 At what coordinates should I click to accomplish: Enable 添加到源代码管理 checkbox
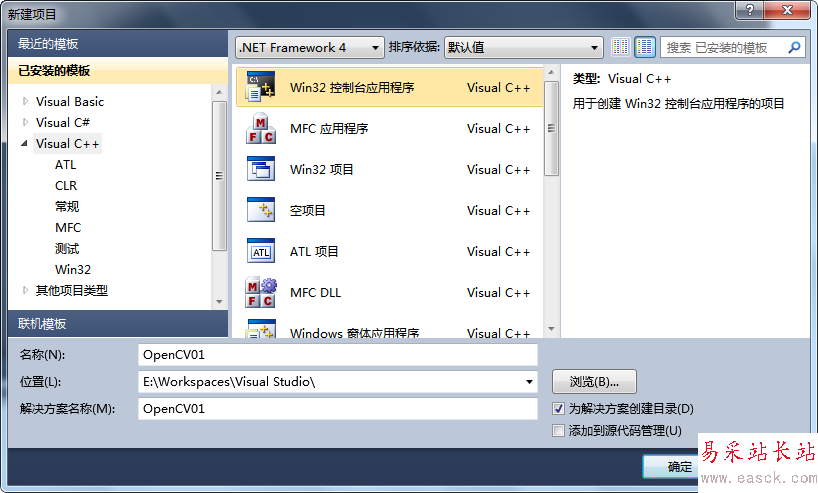point(558,430)
